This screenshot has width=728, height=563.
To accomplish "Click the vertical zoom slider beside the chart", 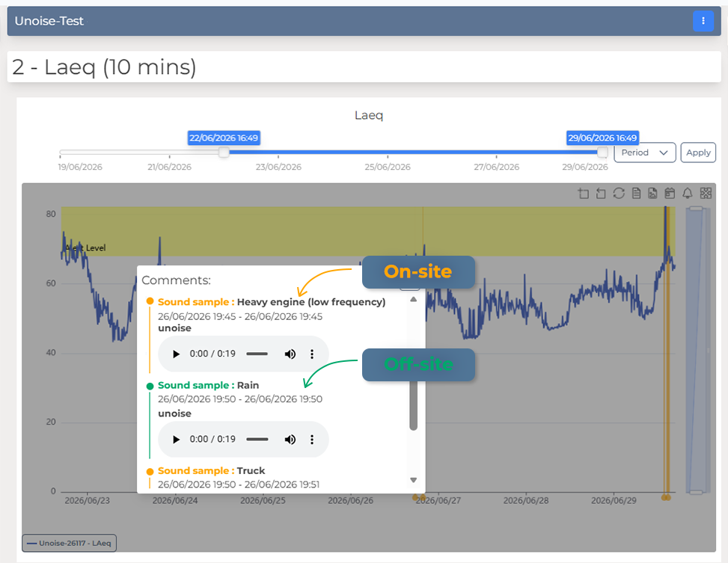I will (697, 350).
